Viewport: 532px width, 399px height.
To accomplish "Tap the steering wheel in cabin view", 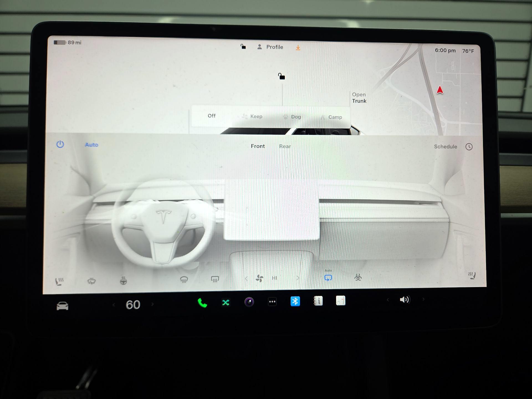I will pyautogui.click(x=163, y=223).
